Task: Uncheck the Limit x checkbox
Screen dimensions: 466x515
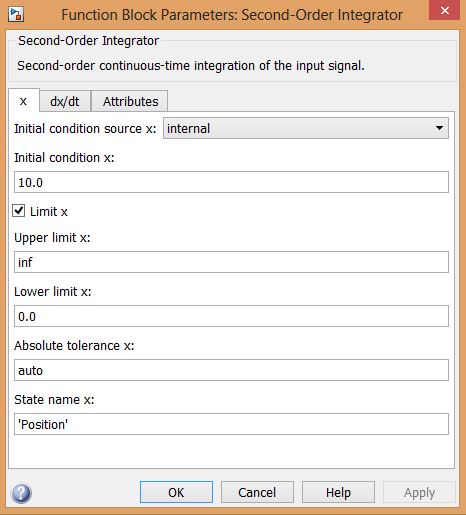Action: (x=19, y=211)
